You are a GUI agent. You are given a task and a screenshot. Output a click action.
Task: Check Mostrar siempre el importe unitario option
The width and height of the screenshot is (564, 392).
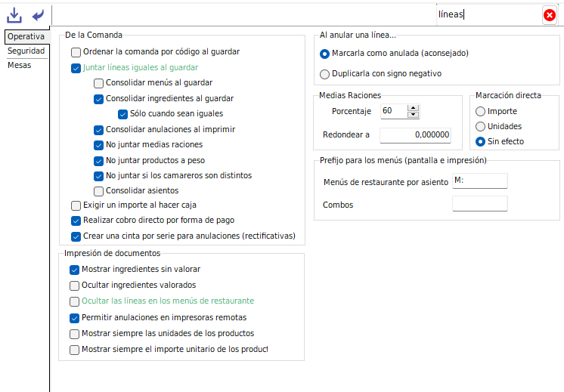(74, 350)
